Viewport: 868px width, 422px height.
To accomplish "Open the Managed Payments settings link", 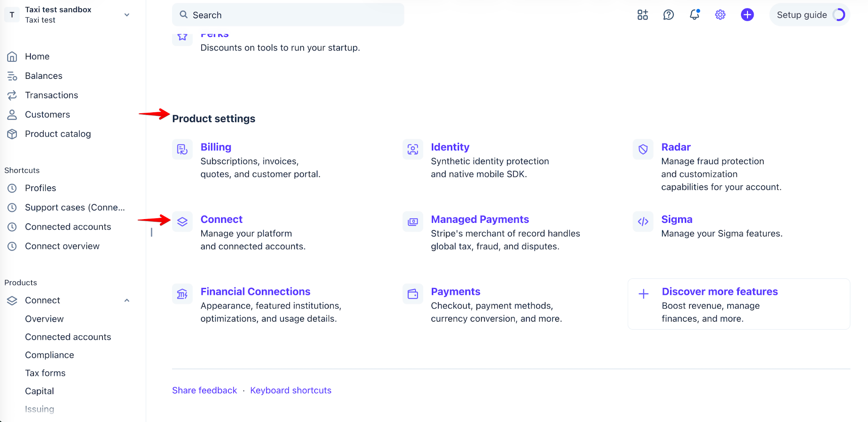I will 480,219.
